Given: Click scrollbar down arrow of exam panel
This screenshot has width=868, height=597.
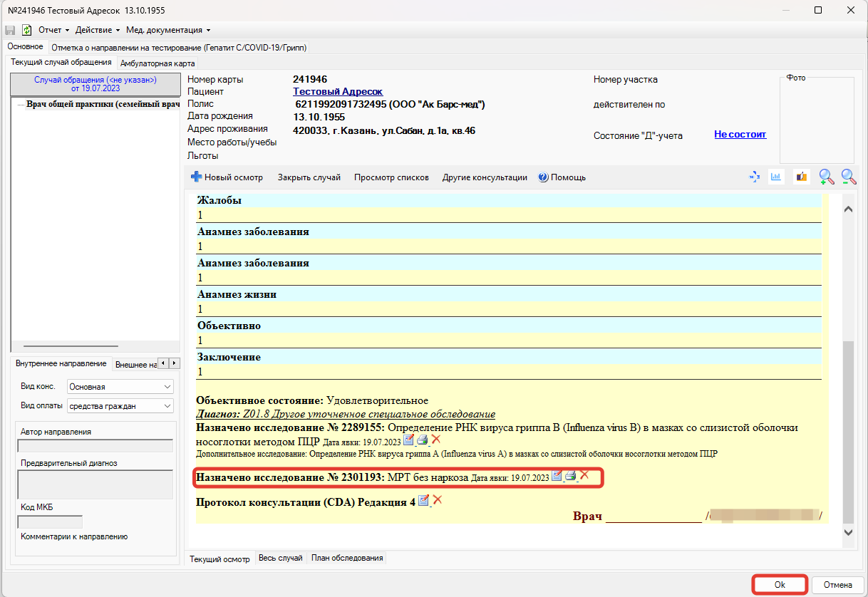Looking at the screenshot, I should (x=848, y=532).
